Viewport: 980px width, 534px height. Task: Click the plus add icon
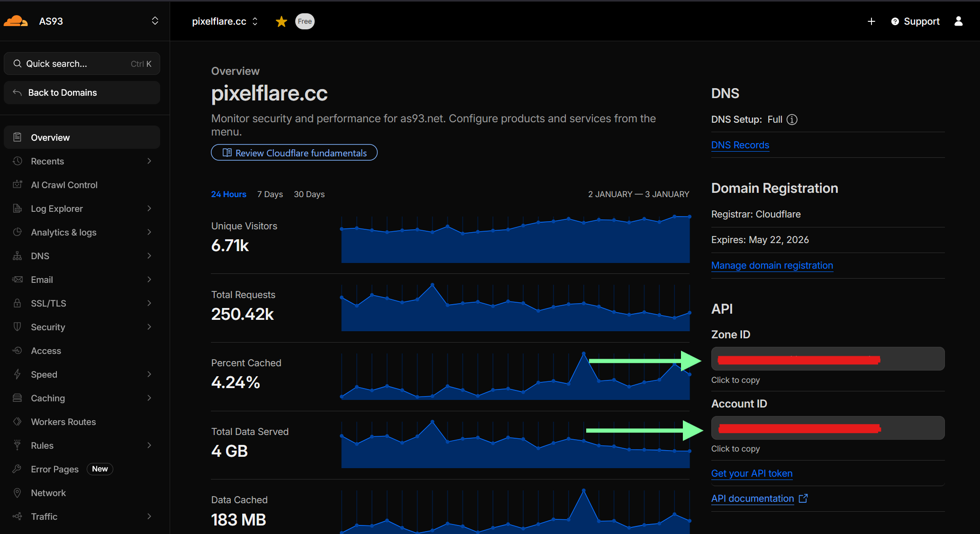coord(871,21)
